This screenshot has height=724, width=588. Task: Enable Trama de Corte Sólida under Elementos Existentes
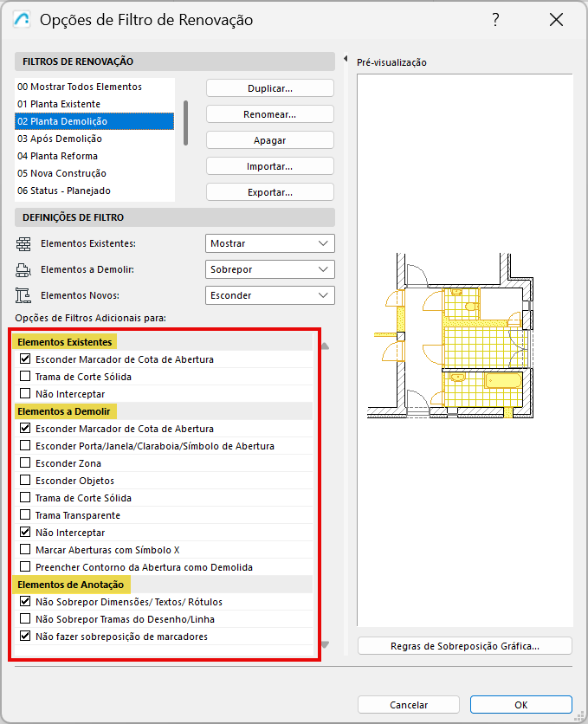[x=25, y=377]
